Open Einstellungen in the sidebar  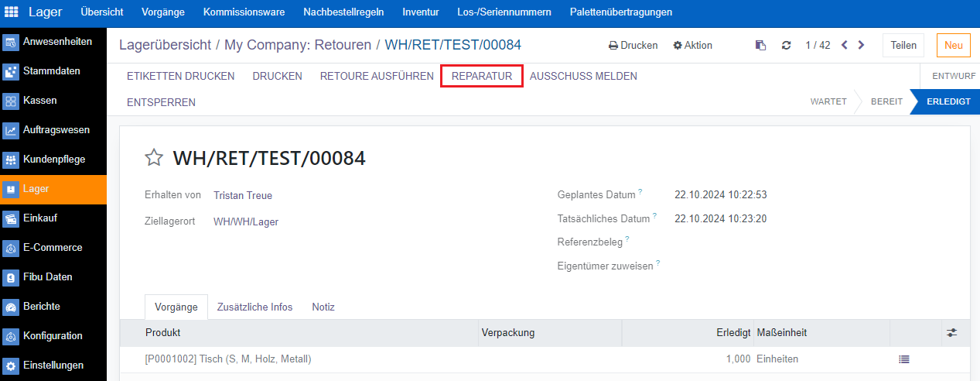click(x=53, y=366)
